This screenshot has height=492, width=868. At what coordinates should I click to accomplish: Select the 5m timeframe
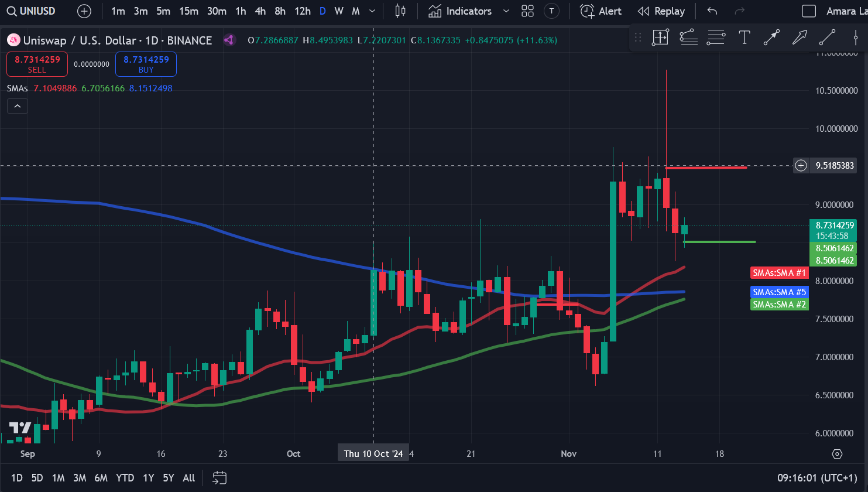(163, 11)
